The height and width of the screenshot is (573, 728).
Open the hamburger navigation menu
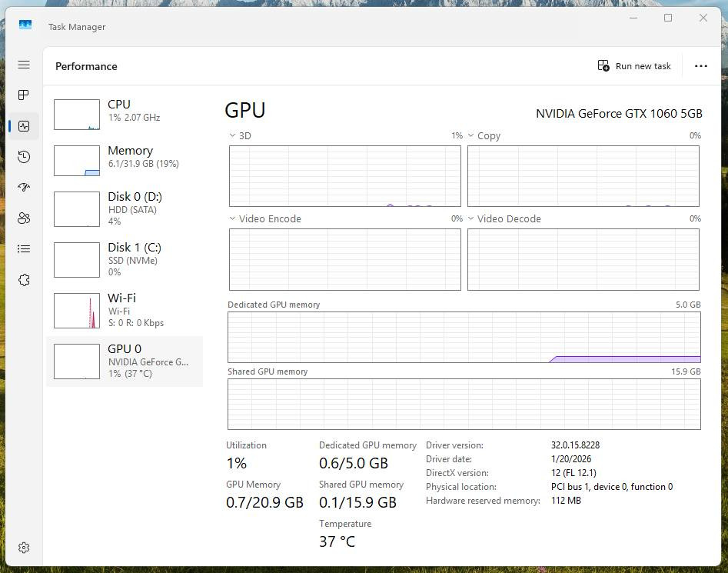tap(24, 65)
